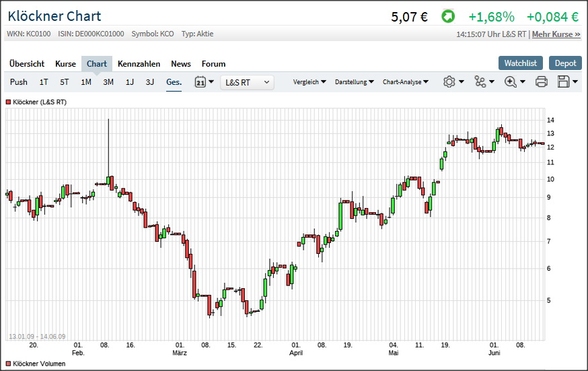The width and height of the screenshot is (588, 371).
Task: Click the +0,084 € change value
Action: [553, 17]
